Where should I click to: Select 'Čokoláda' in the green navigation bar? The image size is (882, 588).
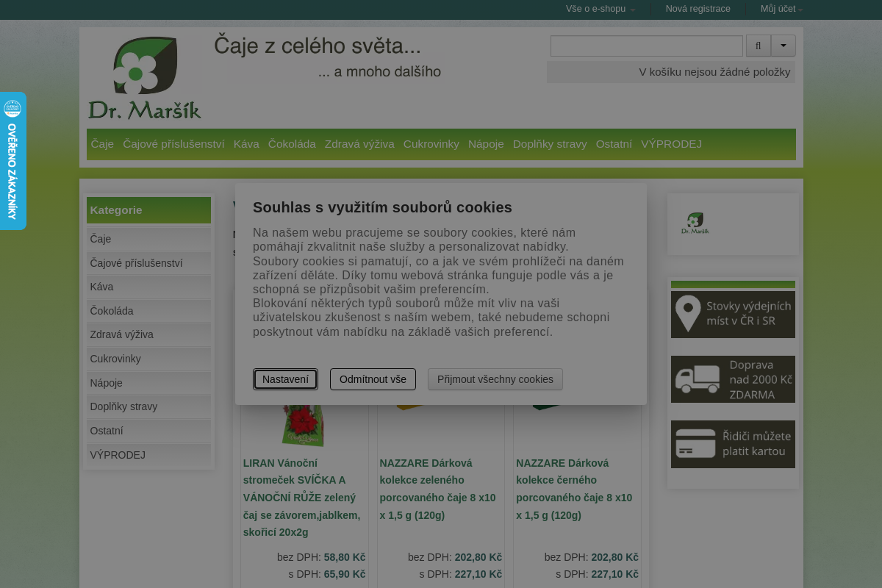[292, 144]
